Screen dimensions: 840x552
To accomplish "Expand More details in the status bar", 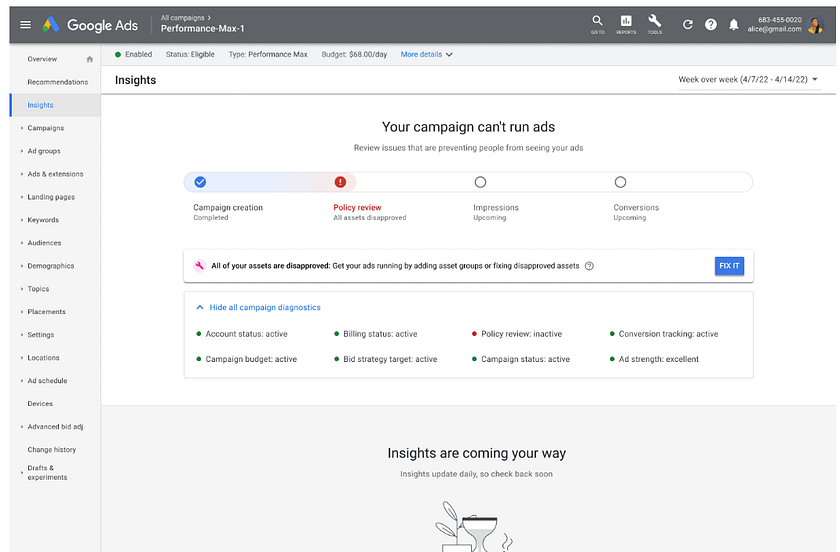I will tap(426, 55).
